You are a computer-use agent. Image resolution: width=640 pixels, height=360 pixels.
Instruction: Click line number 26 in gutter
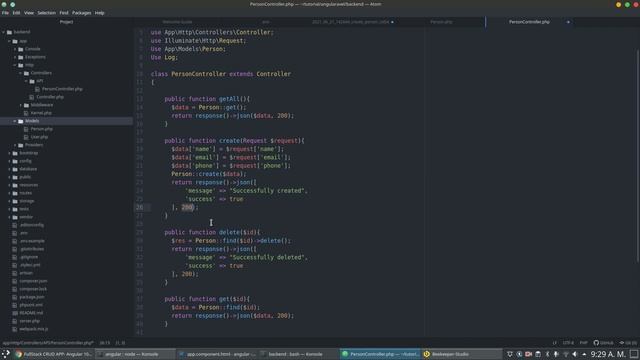(140, 207)
